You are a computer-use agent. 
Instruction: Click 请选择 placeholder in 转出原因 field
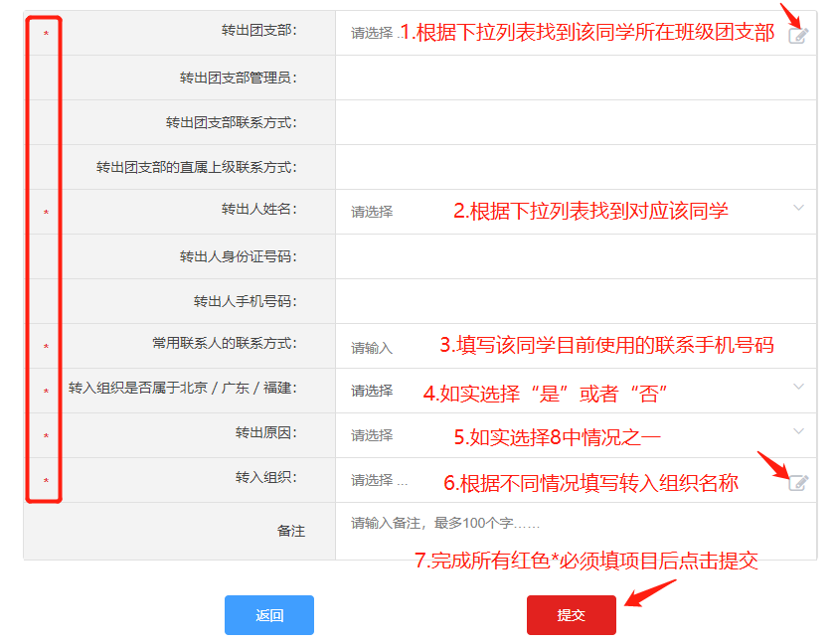tap(372, 435)
